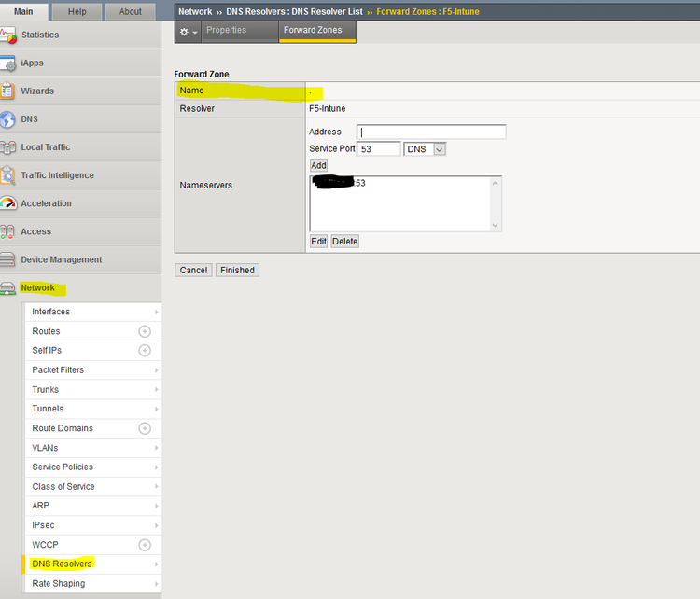Open Routes in Network submenu
Screen dimensions: 700x599
(x=46, y=331)
